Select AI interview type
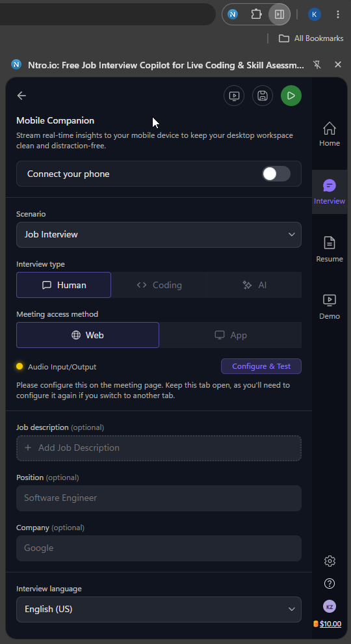The height and width of the screenshot is (644, 351). point(254,285)
